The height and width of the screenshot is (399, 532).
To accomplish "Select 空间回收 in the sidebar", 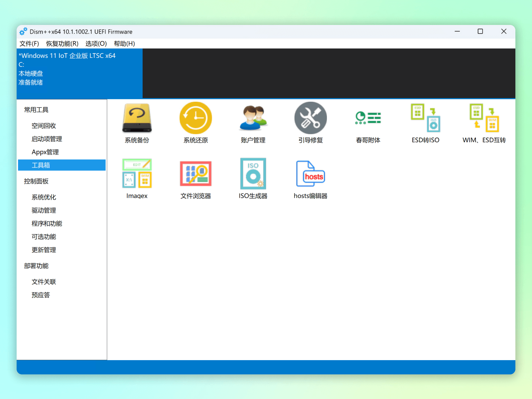I will [44, 126].
